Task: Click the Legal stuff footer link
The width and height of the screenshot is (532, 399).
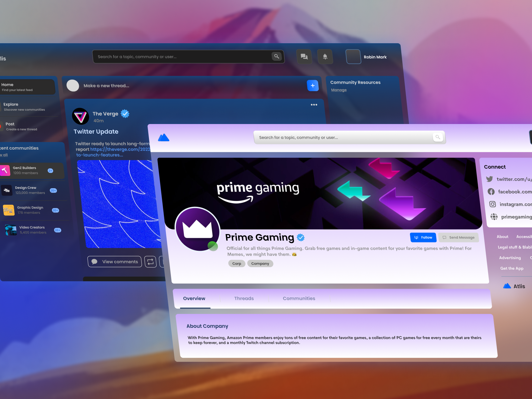Action: click(515, 247)
